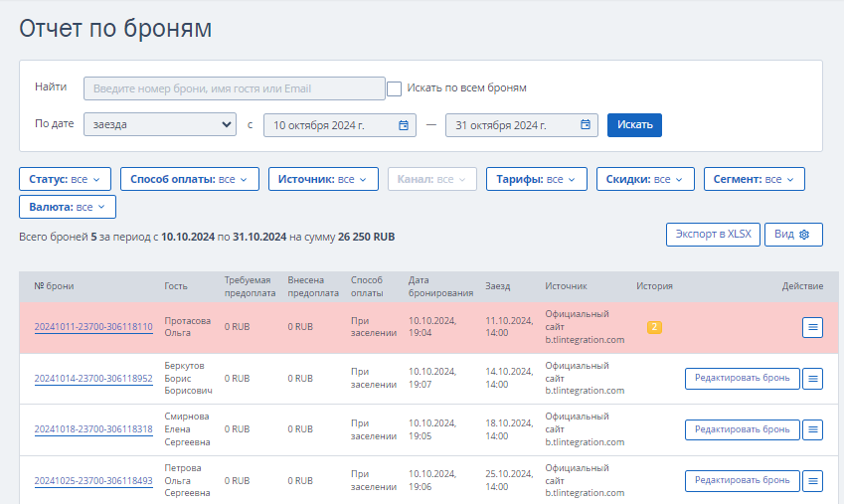Open calendar icon for 10 октября start date
Image resolution: width=844 pixels, height=504 pixels.
[404, 125]
